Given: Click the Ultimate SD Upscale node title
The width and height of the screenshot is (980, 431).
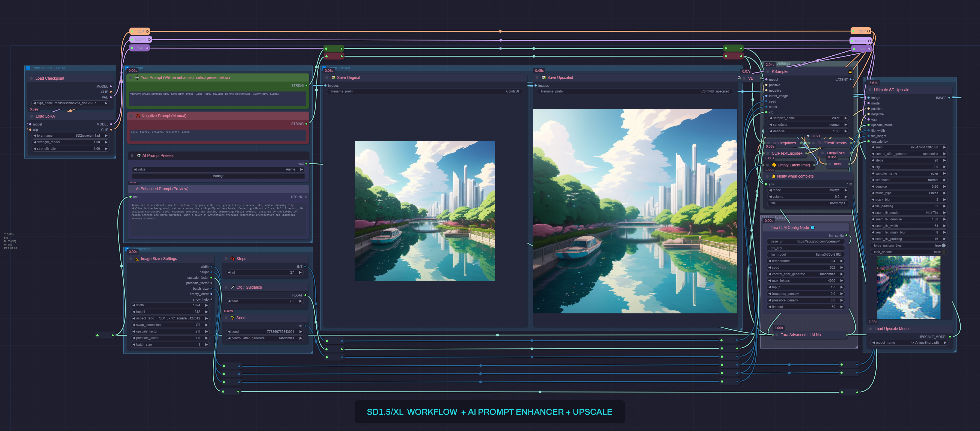Looking at the screenshot, I should pyautogui.click(x=891, y=90).
